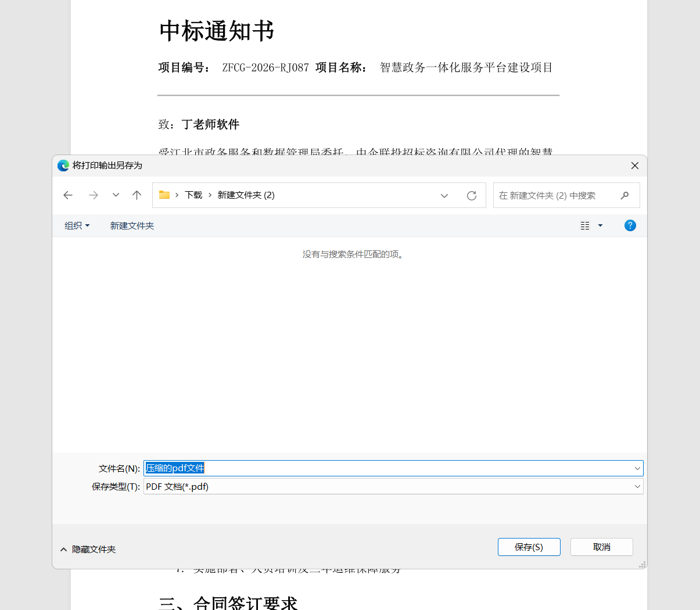This screenshot has width=700, height=610.
Task: Collapse folders with 隐藏文件夹
Action: 88,549
